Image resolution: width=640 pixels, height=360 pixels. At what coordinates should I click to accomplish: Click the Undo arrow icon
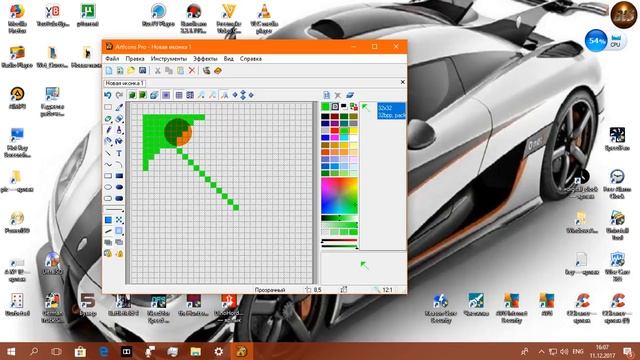(108, 95)
